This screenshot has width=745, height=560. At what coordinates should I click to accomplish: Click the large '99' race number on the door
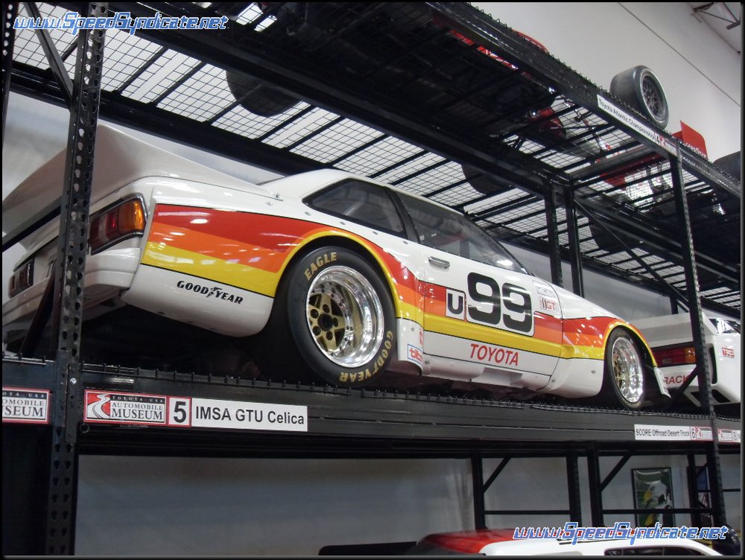pos(499,302)
